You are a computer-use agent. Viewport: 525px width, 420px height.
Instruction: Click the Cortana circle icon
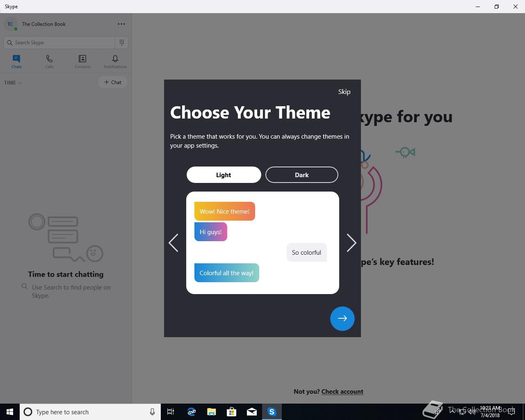[x=28, y=412]
